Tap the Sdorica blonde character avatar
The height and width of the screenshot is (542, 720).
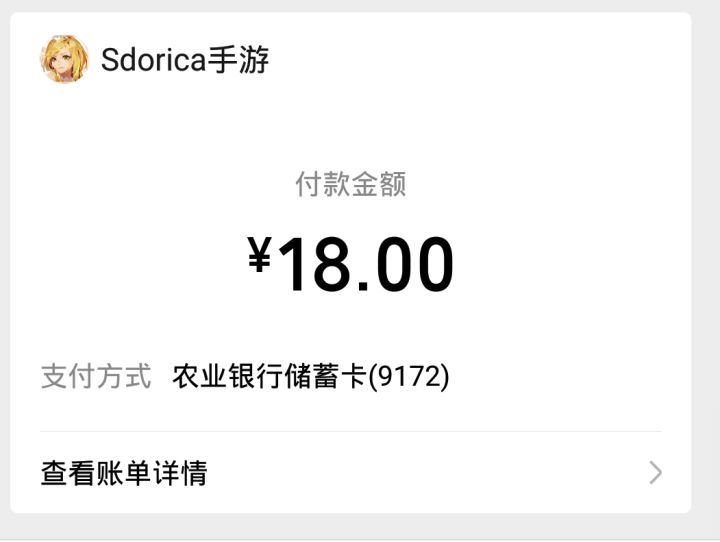point(64,59)
